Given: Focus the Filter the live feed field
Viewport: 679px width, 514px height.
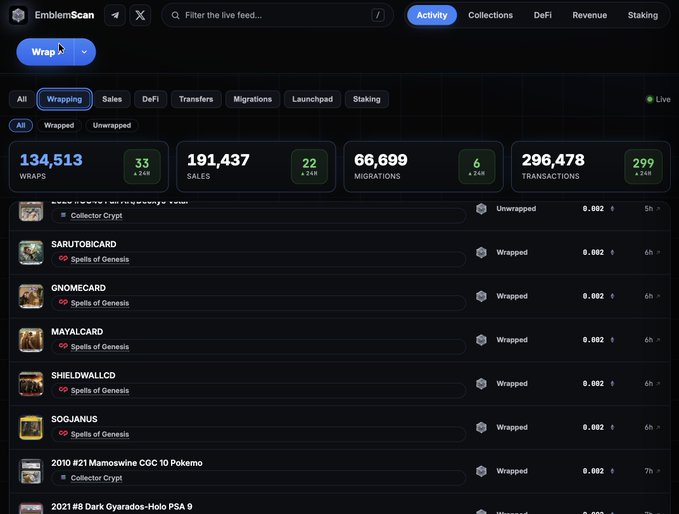Looking at the screenshot, I should point(277,15).
